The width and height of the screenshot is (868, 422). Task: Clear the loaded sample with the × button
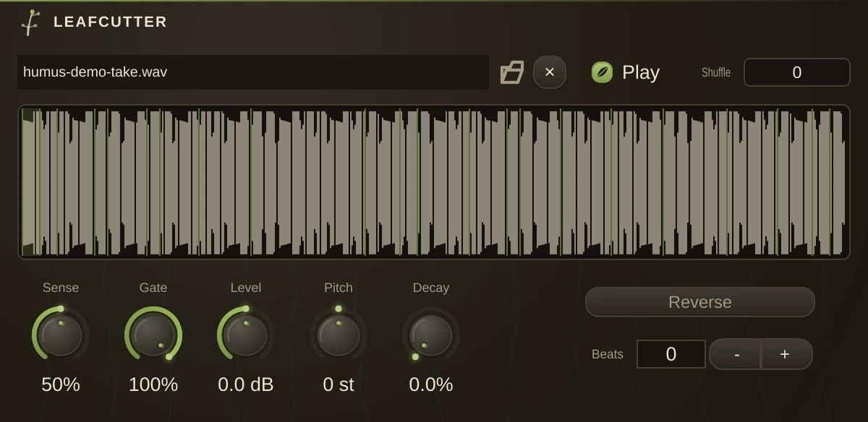click(x=550, y=72)
